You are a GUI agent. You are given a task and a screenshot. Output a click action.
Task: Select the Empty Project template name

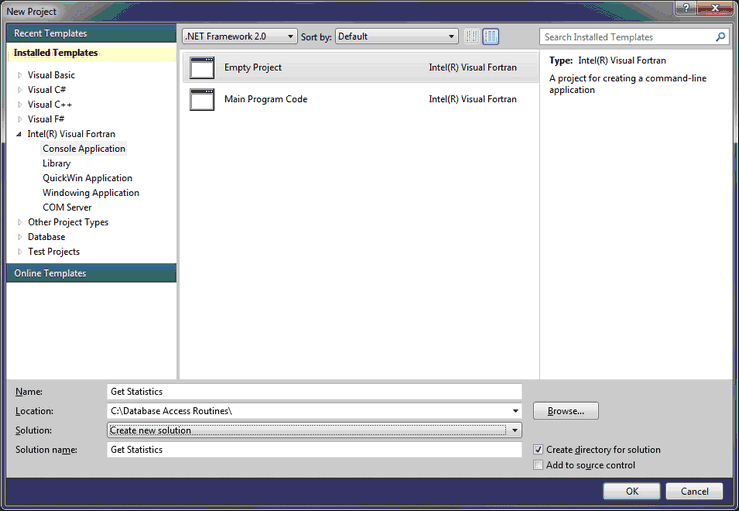253,67
